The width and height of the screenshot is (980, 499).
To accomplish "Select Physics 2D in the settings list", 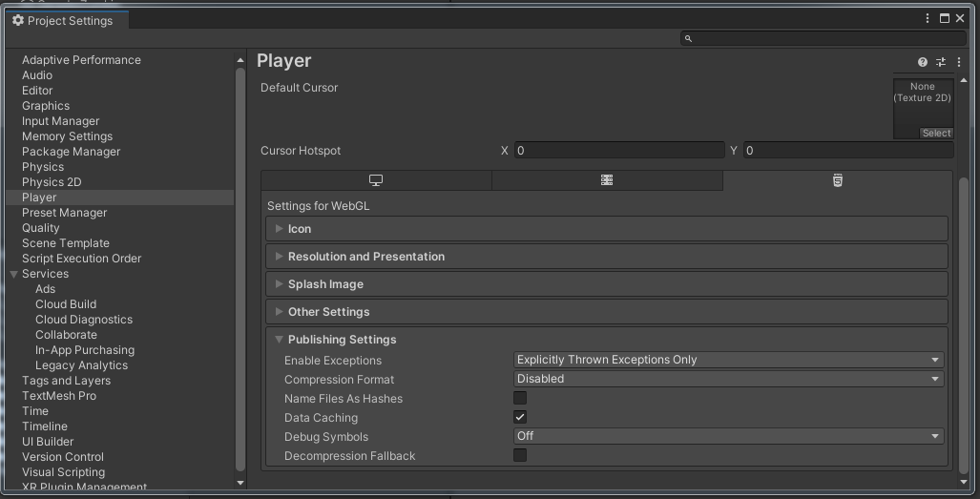I will click(52, 182).
